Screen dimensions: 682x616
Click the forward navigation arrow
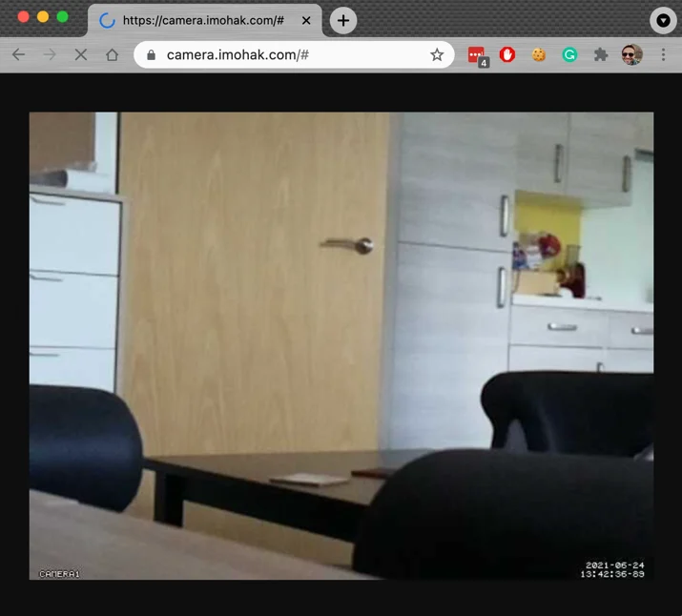[50, 54]
